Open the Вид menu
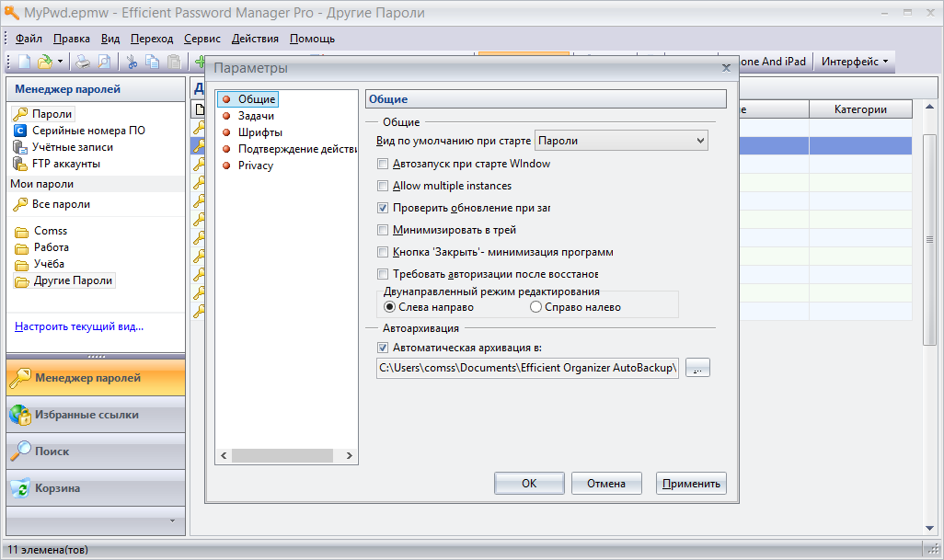 [x=110, y=39]
